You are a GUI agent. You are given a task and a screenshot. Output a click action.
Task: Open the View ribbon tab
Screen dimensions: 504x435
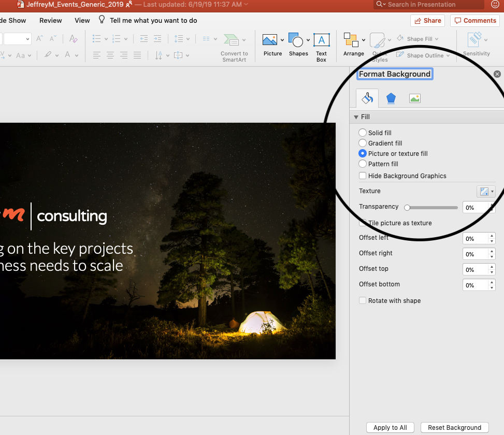coord(82,21)
